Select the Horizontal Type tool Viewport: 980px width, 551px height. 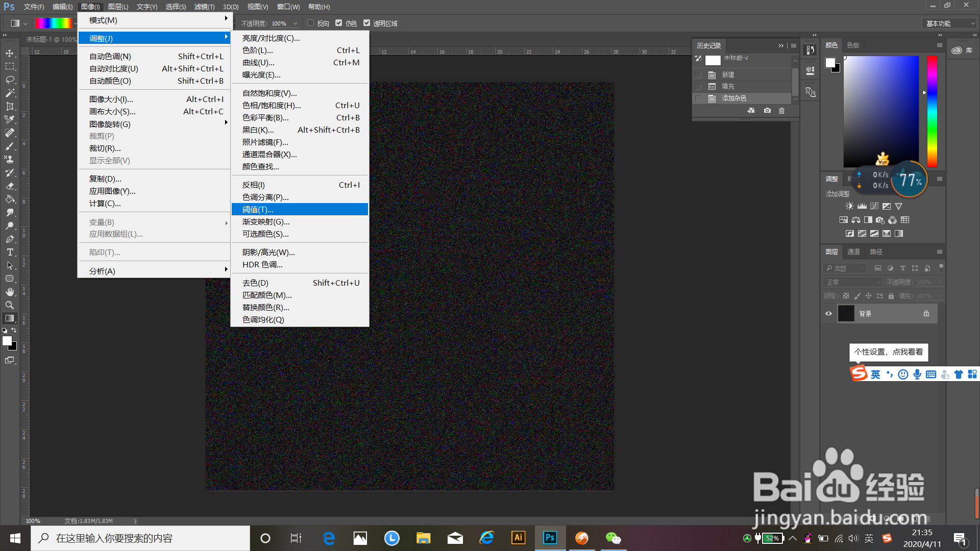[x=10, y=252]
